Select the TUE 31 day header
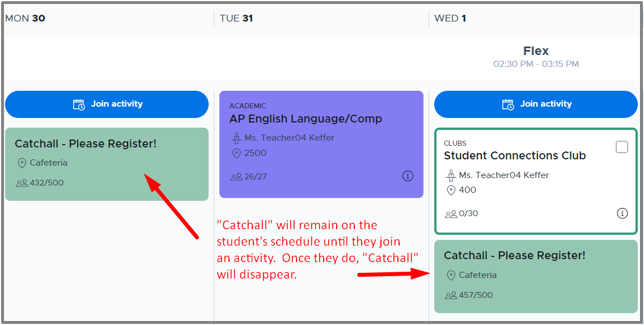 click(236, 19)
